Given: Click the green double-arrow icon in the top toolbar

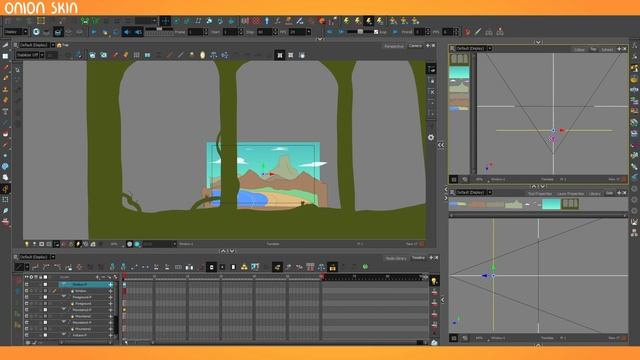Looking at the screenshot, I should pyautogui.click(x=84, y=21).
